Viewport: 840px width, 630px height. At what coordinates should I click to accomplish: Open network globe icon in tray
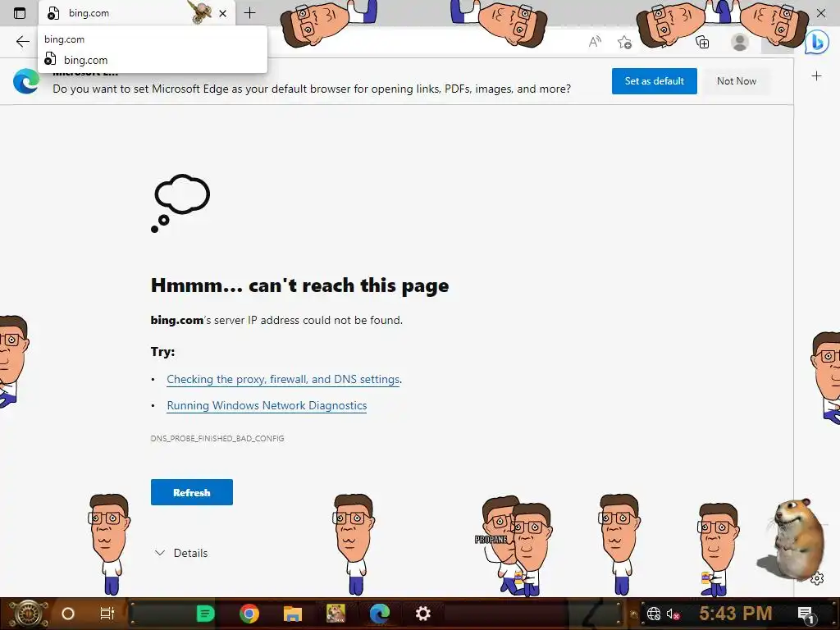(x=654, y=614)
